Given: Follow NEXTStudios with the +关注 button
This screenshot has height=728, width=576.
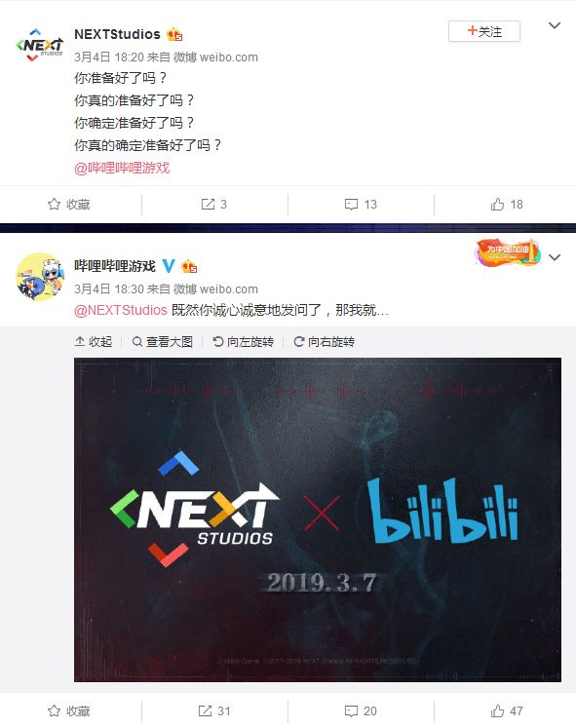Looking at the screenshot, I should point(484,31).
